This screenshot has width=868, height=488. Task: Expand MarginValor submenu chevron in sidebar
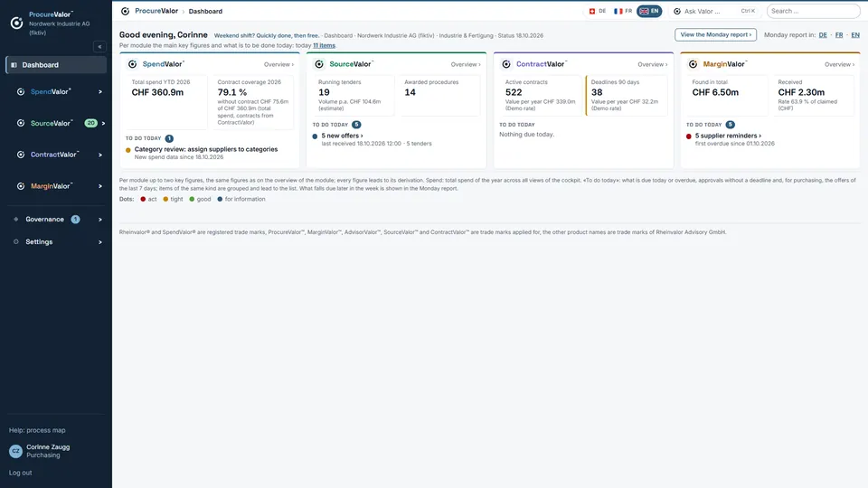pyautogui.click(x=100, y=186)
